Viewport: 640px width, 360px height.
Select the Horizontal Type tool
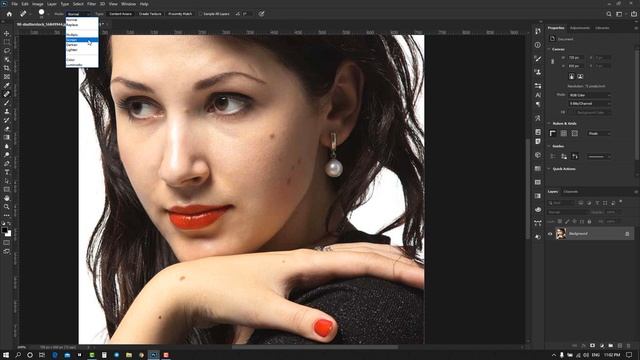pyautogui.click(x=7, y=172)
